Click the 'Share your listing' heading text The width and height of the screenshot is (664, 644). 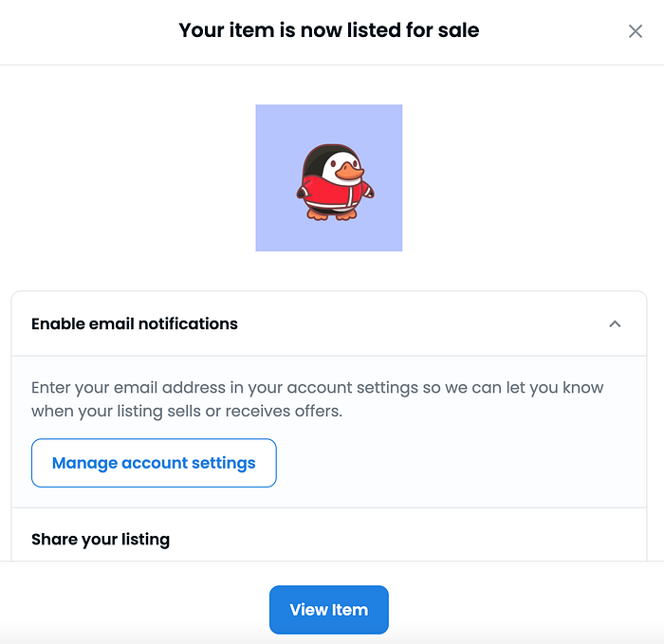101,539
